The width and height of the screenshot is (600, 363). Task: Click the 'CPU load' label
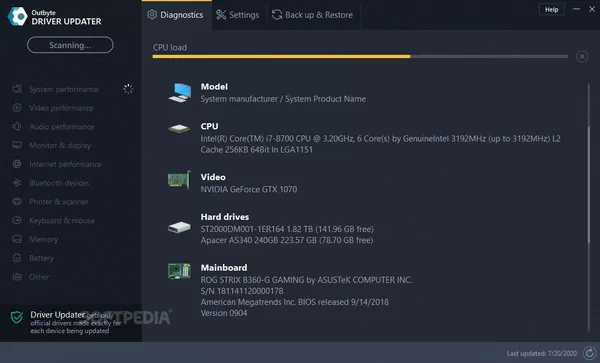170,47
